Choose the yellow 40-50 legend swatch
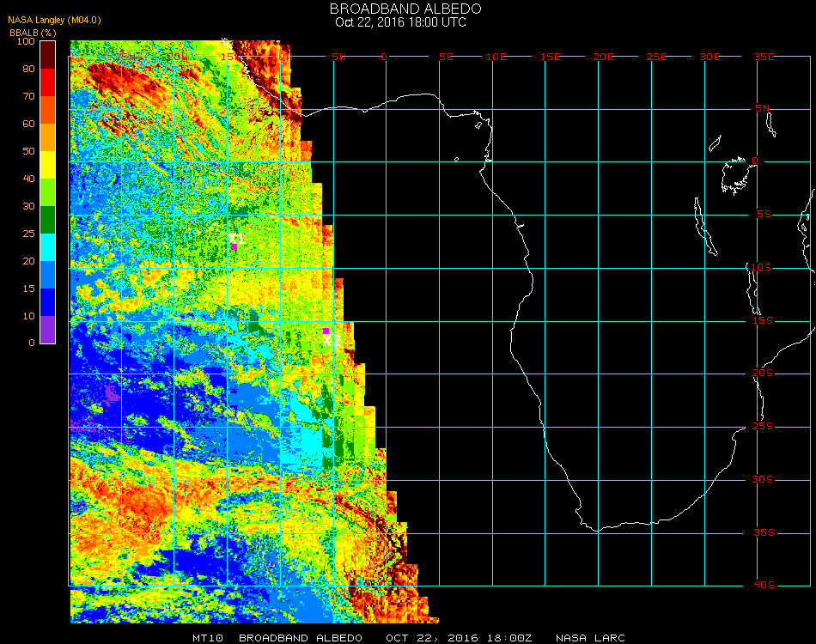This screenshot has height=644, width=816. coord(48,165)
